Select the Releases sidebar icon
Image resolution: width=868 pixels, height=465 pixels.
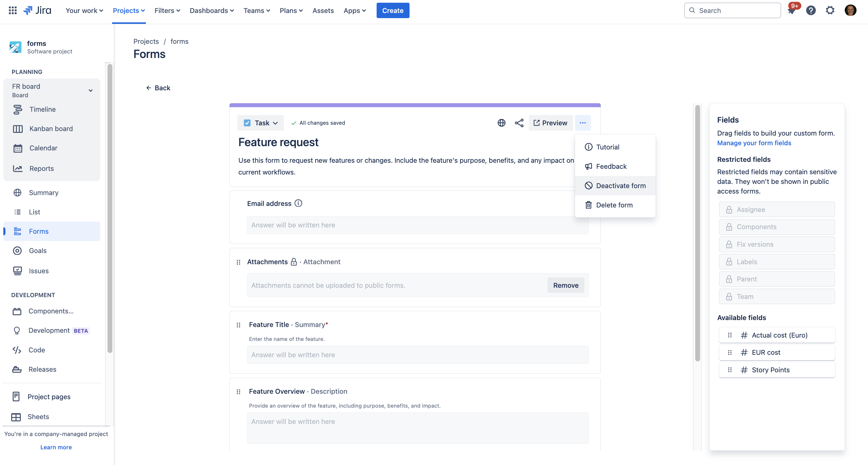coord(18,369)
